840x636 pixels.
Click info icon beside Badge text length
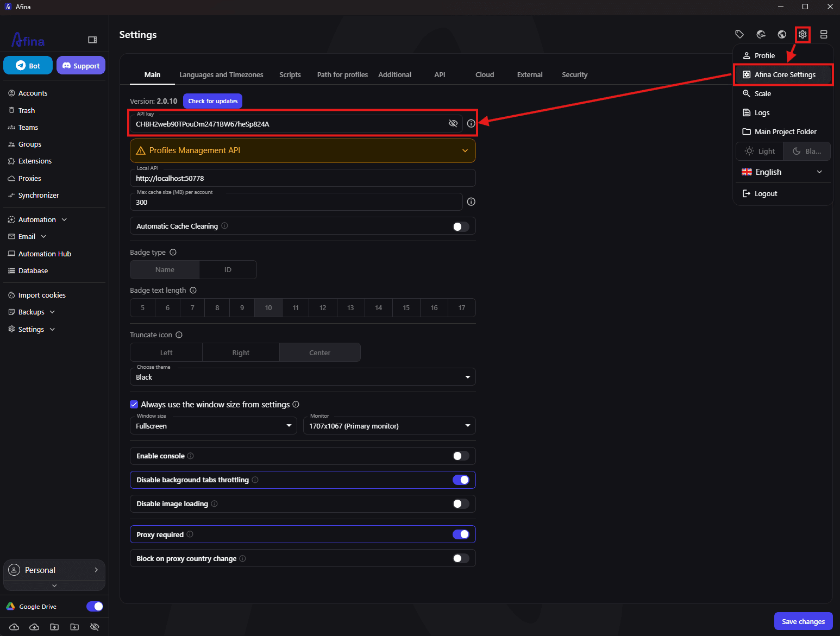point(193,290)
